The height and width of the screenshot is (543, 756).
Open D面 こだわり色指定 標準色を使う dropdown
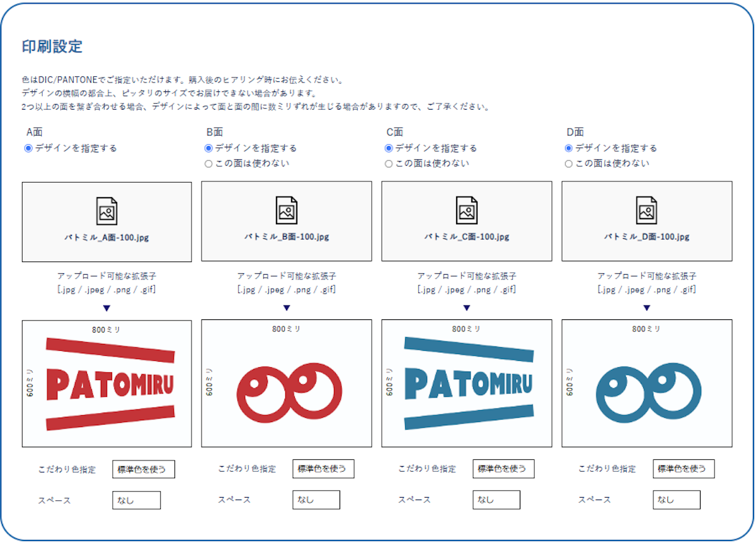tap(684, 469)
